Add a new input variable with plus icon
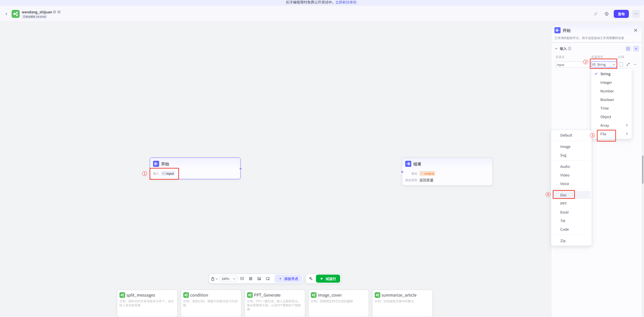 (636, 49)
